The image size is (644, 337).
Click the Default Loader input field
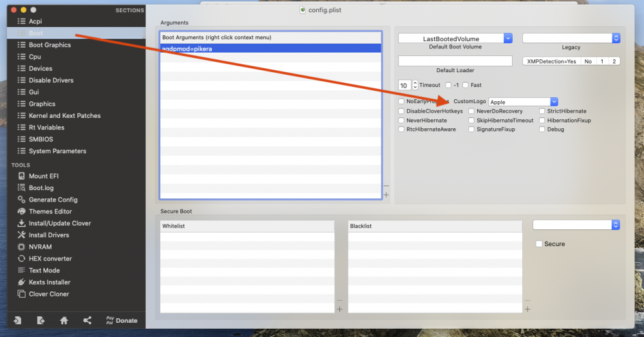tap(455, 61)
